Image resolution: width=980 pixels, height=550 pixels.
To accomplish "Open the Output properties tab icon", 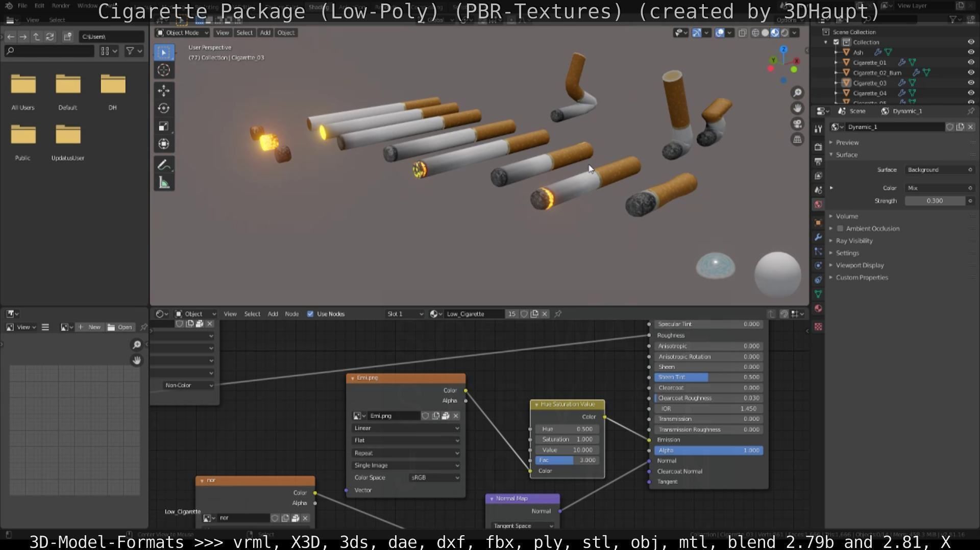I will click(818, 161).
